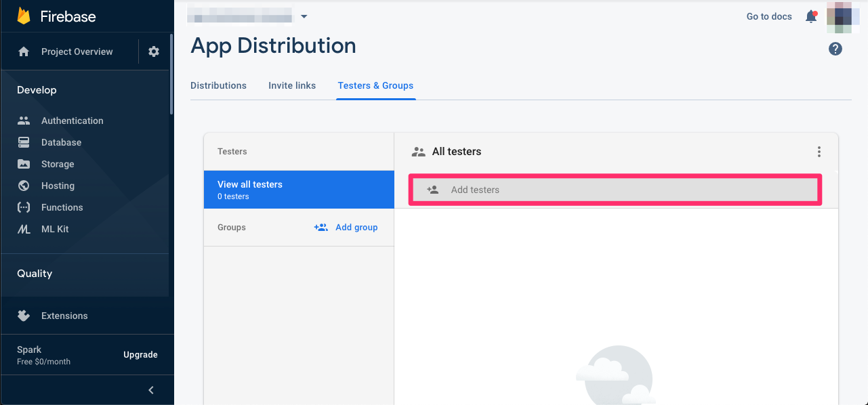Image resolution: width=868 pixels, height=405 pixels.
Task: Click the Upgrade plan button
Action: (x=140, y=355)
